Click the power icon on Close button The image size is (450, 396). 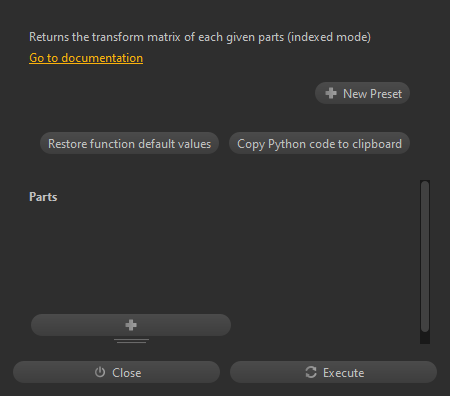point(100,372)
